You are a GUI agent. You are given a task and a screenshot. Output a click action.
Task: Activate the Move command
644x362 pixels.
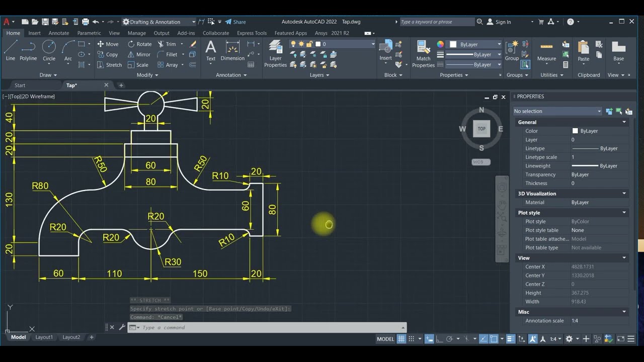(108, 44)
